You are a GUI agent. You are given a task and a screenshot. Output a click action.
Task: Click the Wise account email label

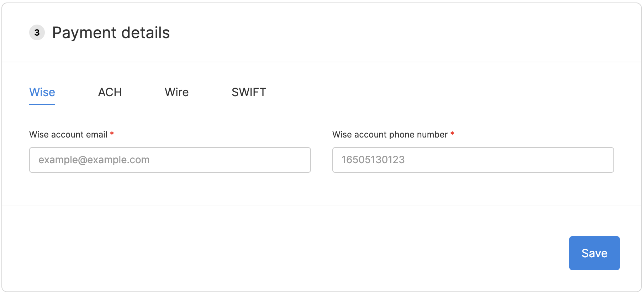click(x=68, y=135)
